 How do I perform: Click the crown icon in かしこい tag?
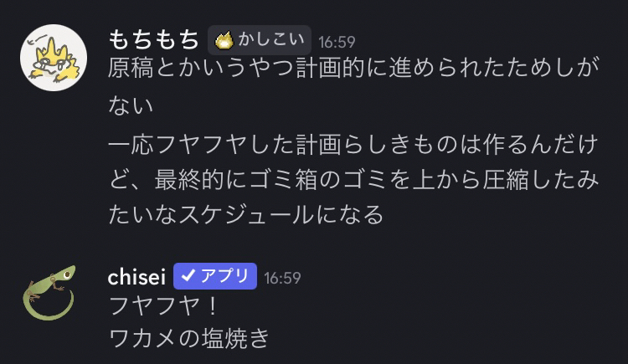[224, 40]
